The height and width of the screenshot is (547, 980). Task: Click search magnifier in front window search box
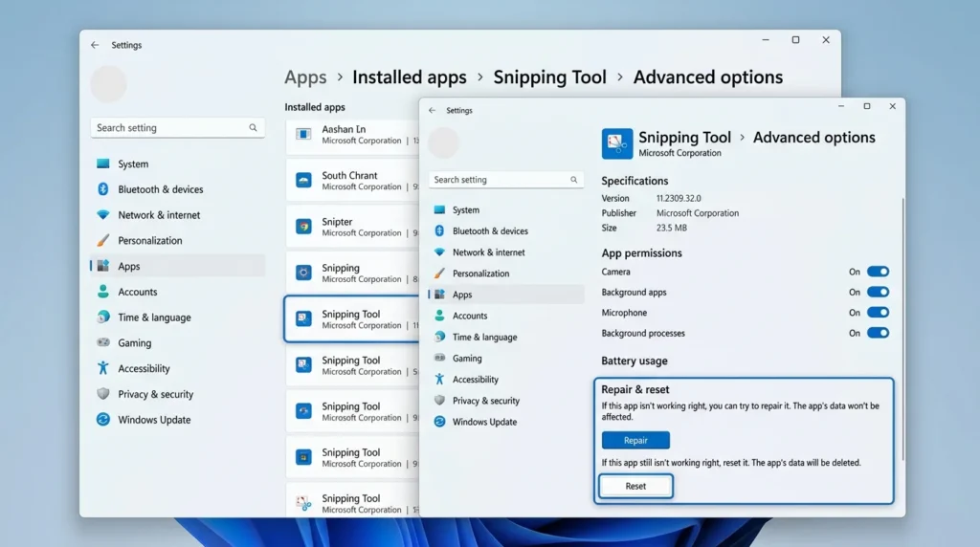click(x=574, y=180)
